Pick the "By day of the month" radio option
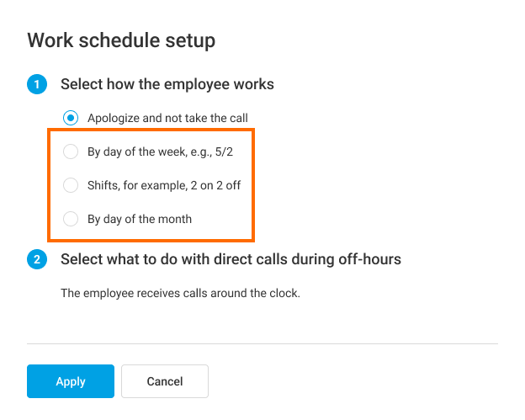Viewport: 525px width, 420px height. (71, 219)
